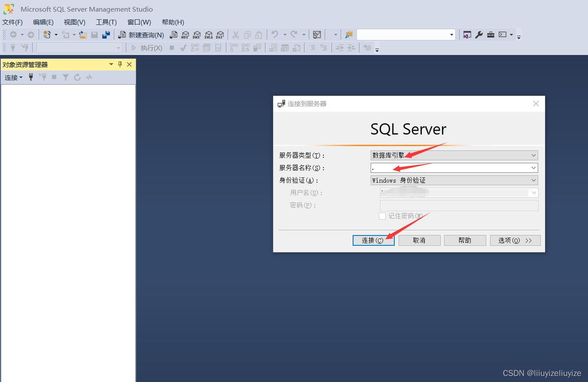The height and width of the screenshot is (382, 588).
Task: Check the 记住密码 checkbox
Action: click(x=382, y=216)
